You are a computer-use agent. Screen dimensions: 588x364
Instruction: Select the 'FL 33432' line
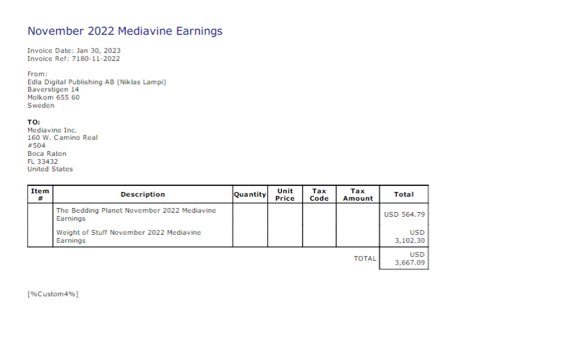(x=43, y=161)
